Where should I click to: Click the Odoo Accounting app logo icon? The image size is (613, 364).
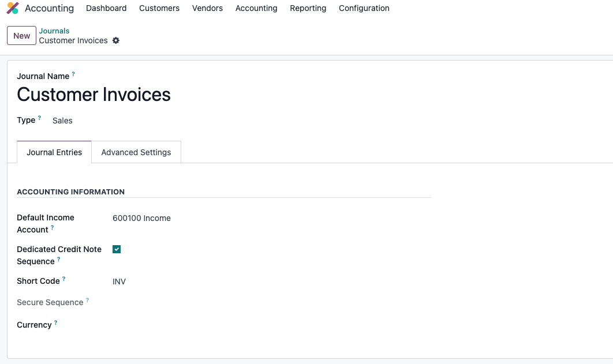13,8
